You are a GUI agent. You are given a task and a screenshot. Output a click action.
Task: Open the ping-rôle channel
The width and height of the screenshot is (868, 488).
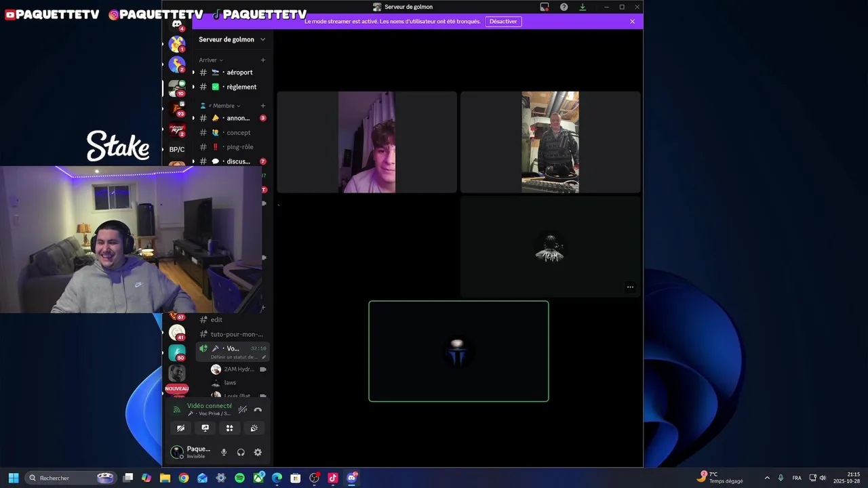point(233,147)
